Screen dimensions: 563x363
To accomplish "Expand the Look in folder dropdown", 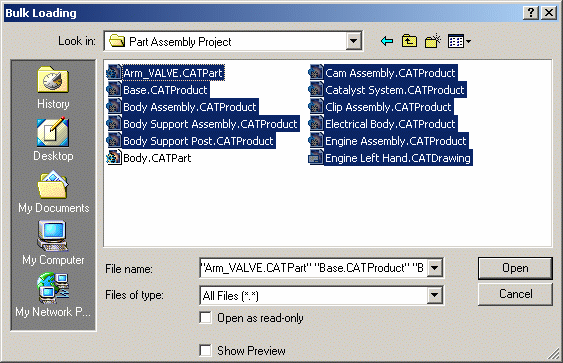I will 353,42.
